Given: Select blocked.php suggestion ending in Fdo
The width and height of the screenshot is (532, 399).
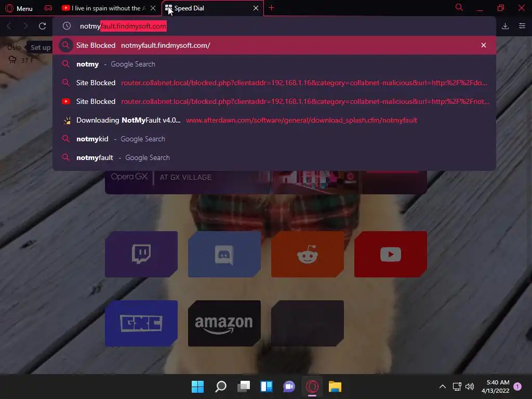Looking at the screenshot, I should (x=274, y=83).
